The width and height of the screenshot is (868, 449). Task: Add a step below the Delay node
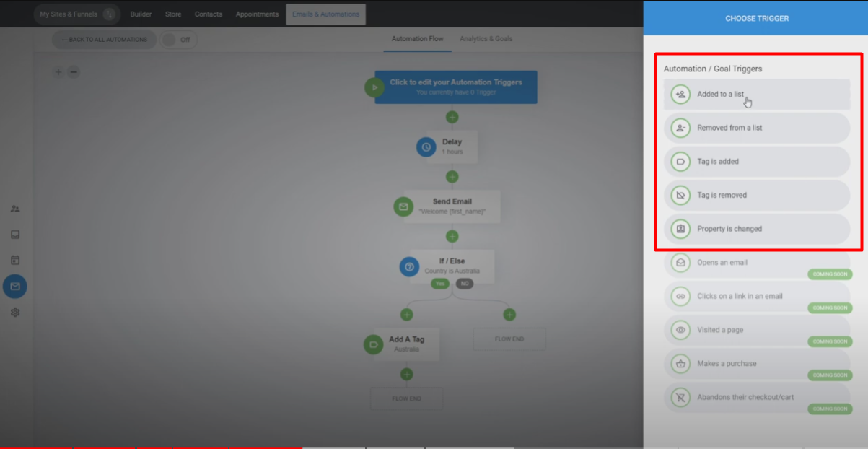[x=452, y=177]
